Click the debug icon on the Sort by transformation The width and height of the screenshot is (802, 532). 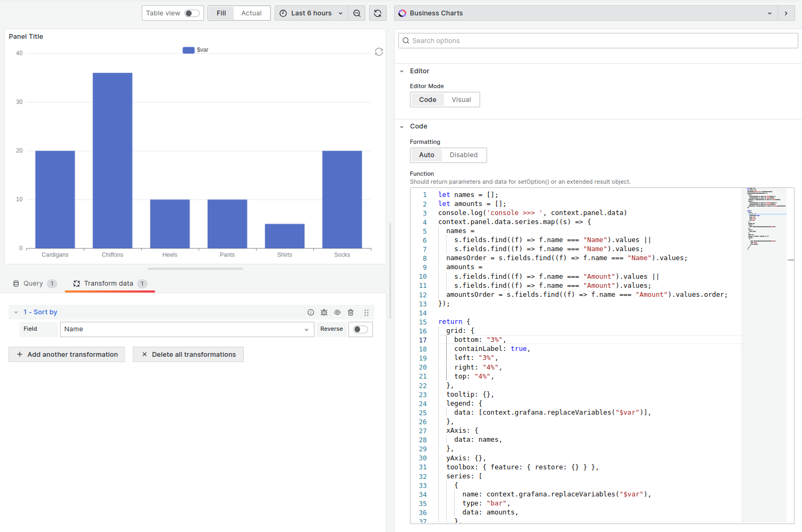(x=324, y=312)
